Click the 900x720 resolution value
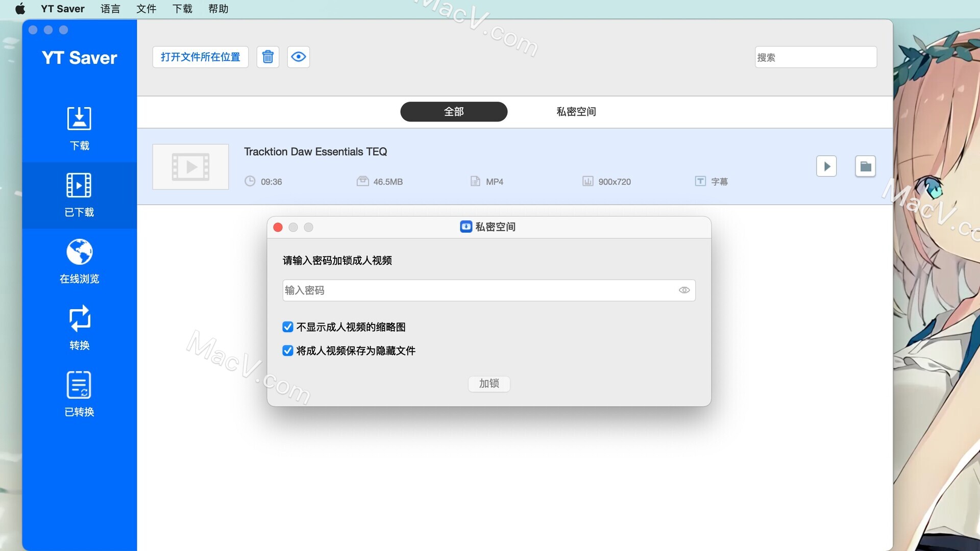This screenshot has height=551, width=980. (615, 182)
